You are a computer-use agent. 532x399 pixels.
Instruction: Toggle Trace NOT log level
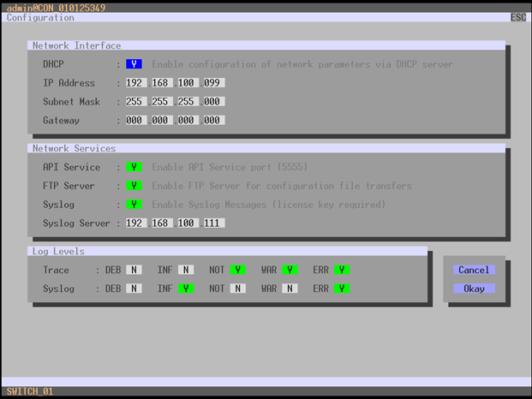pyautogui.click(x=238, y=270)
